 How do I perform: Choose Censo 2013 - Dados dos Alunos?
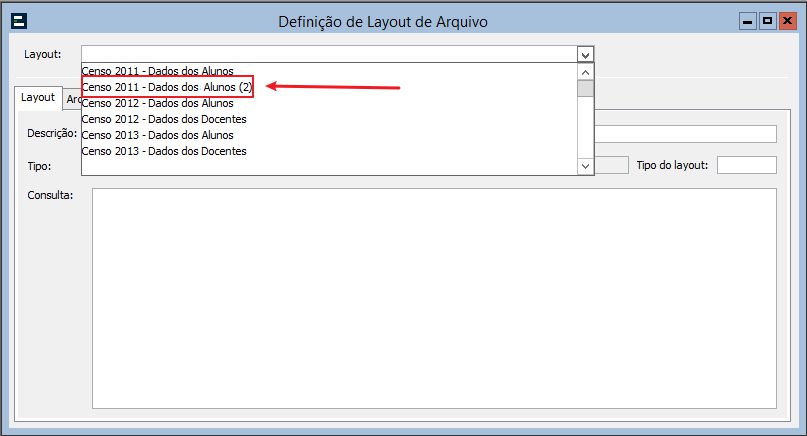[x=330, y=135]
